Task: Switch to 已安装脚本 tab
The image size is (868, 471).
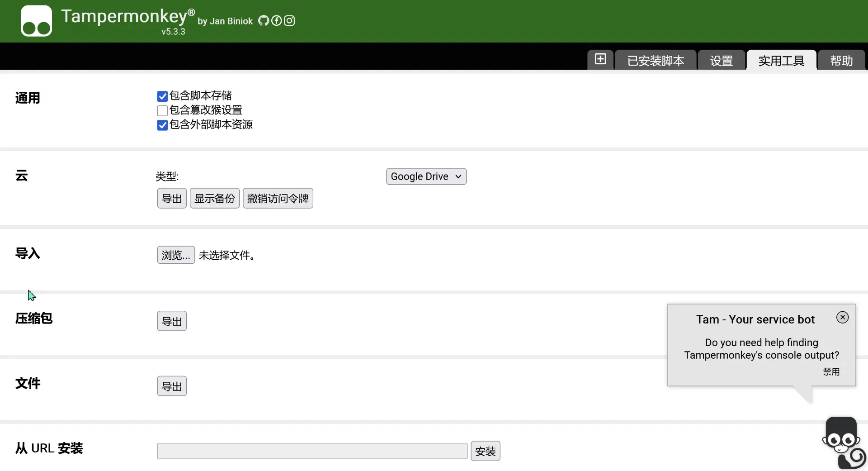Action: tap(656, 60)
